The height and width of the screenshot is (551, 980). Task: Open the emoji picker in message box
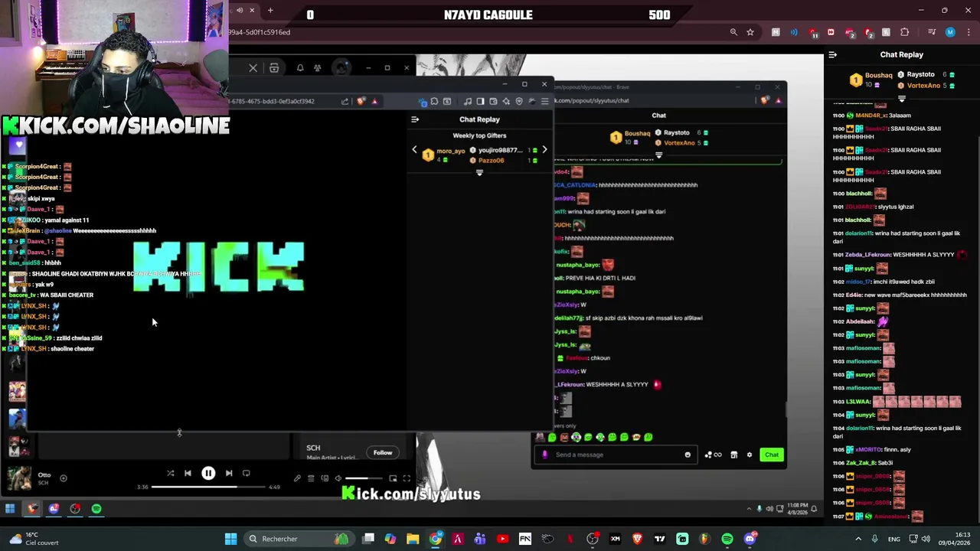[x=688, y=455]
